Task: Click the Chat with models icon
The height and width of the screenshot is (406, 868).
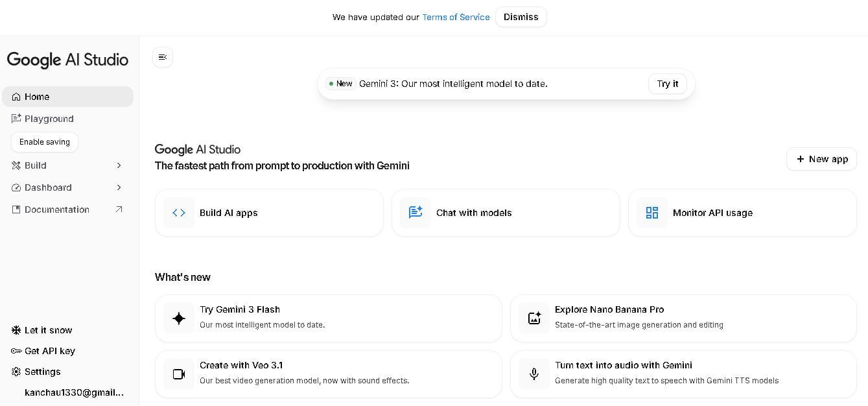Action: pyautogui.click(x=416, y=212)
